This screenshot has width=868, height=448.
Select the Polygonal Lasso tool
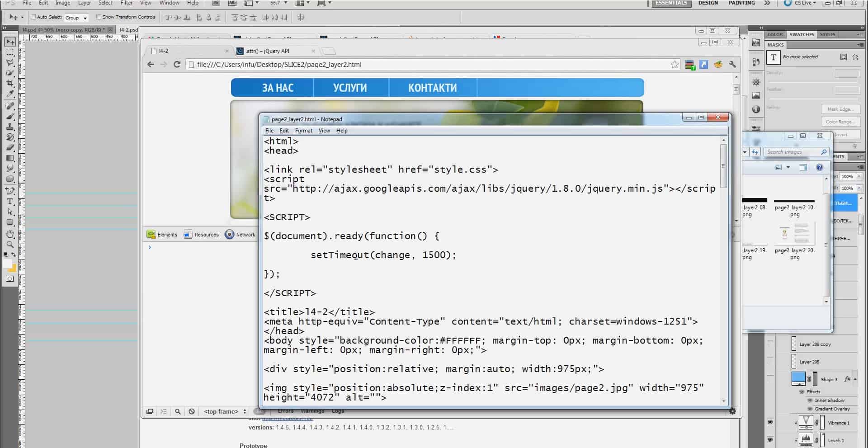point(10,63)
